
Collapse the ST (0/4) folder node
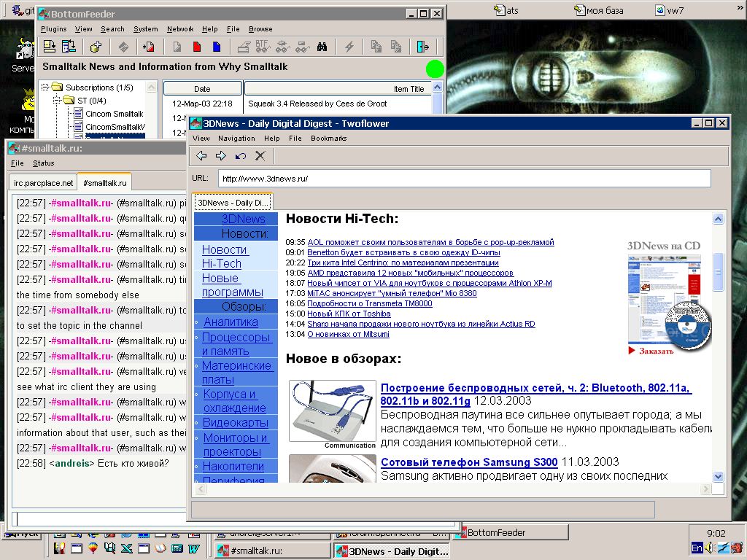point(57,100)
